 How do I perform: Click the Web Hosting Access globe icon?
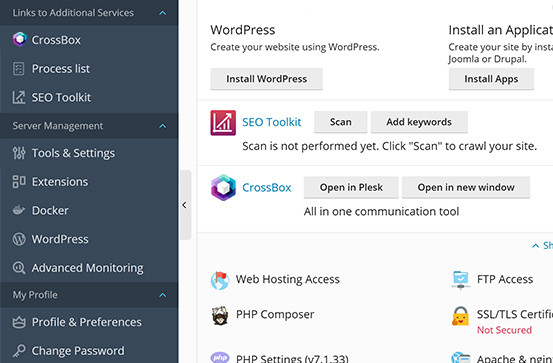(x=220, y=280)
